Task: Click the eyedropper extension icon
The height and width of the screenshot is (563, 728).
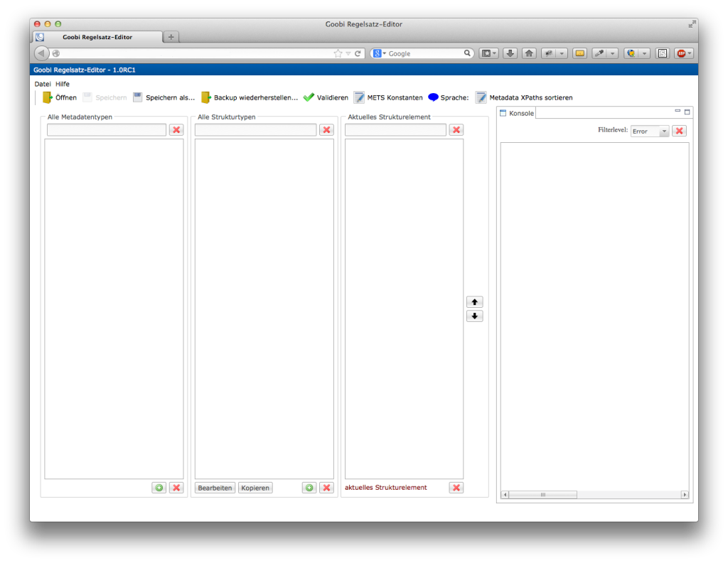Action: point(599,53)
